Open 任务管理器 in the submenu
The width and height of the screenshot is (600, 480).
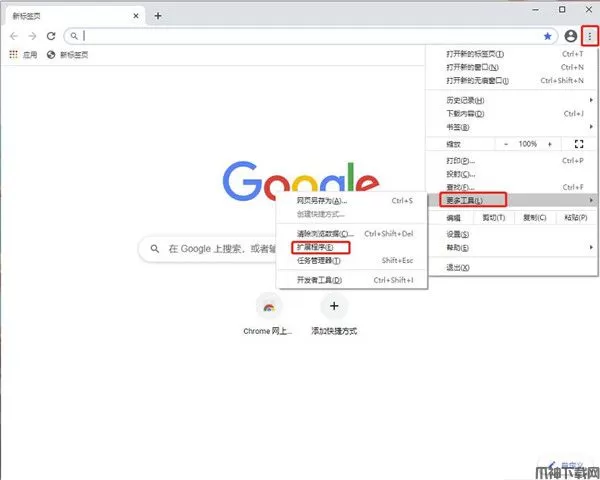point(352,261)
